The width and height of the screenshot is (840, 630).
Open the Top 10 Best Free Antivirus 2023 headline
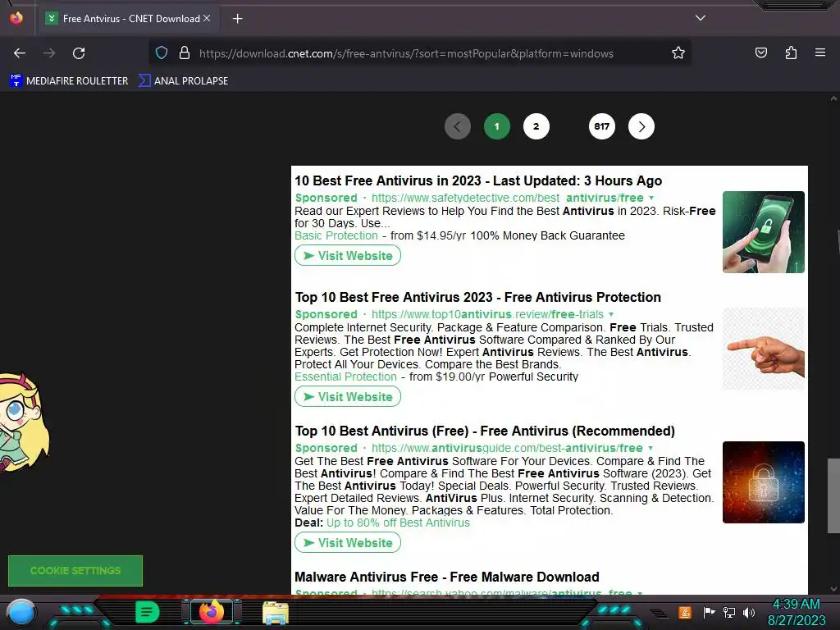[x=478, y=297]
